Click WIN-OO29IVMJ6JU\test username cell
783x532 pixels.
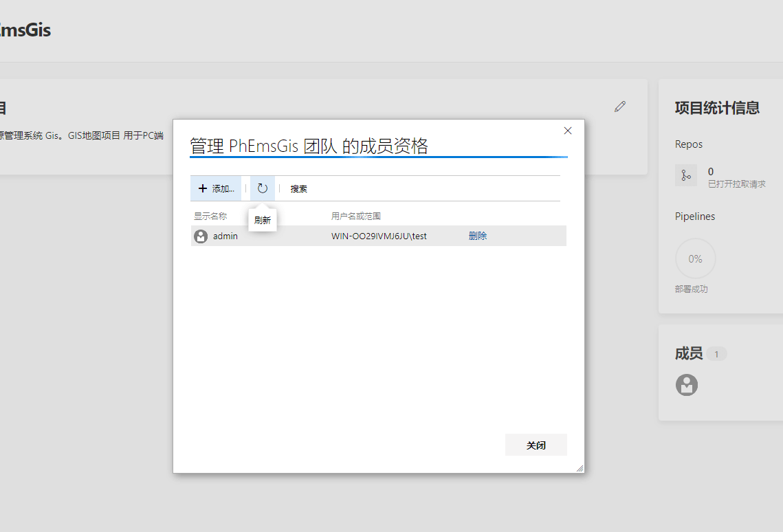pos(379,236)
